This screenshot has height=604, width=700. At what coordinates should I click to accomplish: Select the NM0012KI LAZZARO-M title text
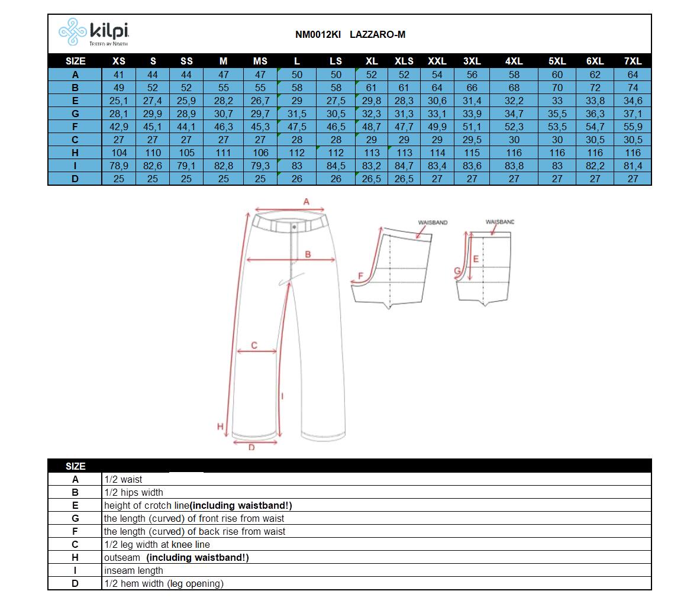[350, 34]
